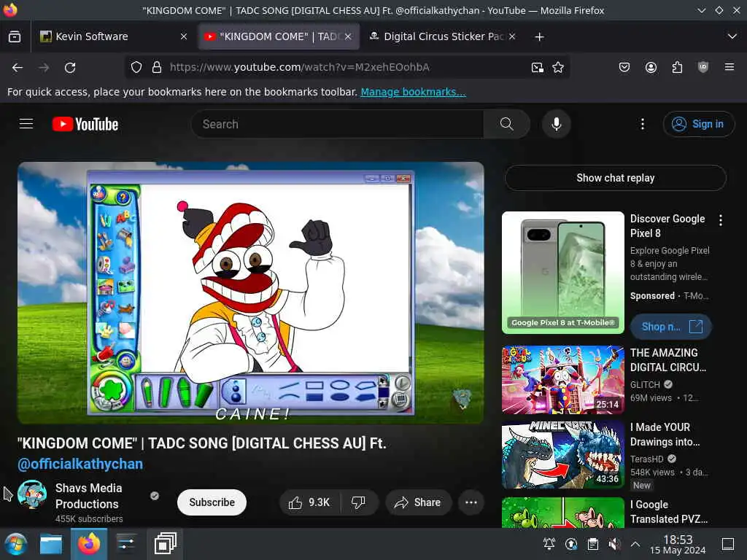Click Firefox in the taskbar
Image resolution: width=747 pixels, height=560 pixels.
click(89, 544)
